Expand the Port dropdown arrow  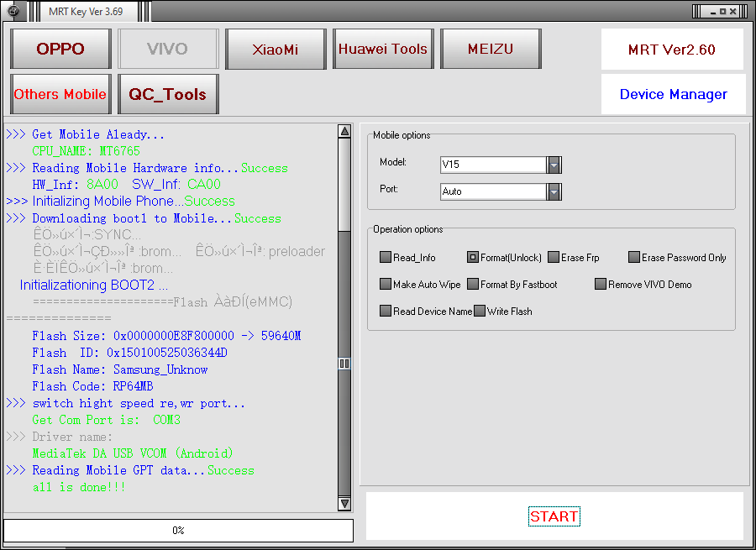click(x=554, y=191)
